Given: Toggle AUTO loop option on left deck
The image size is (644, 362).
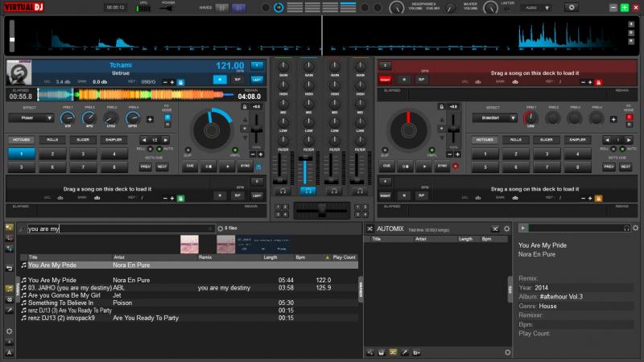Looking at the screenshot, I should point(159,149).
